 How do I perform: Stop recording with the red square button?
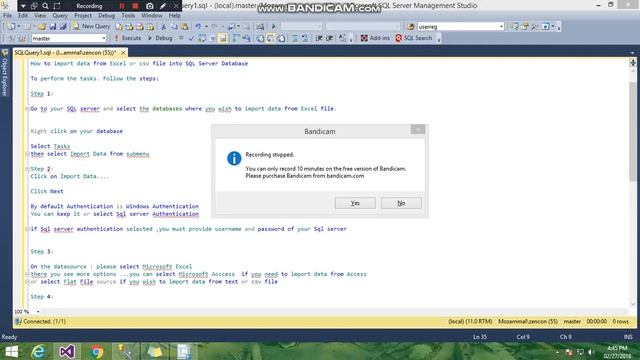136,6
